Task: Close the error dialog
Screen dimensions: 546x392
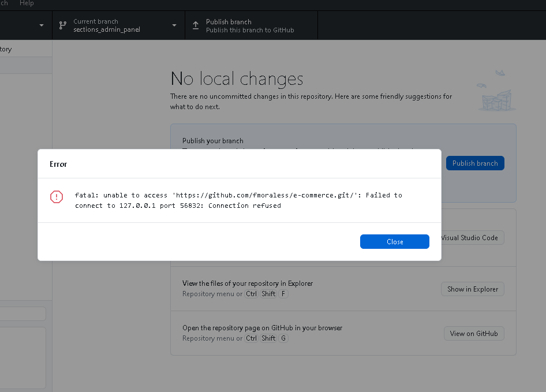Action: click(394, 241)
